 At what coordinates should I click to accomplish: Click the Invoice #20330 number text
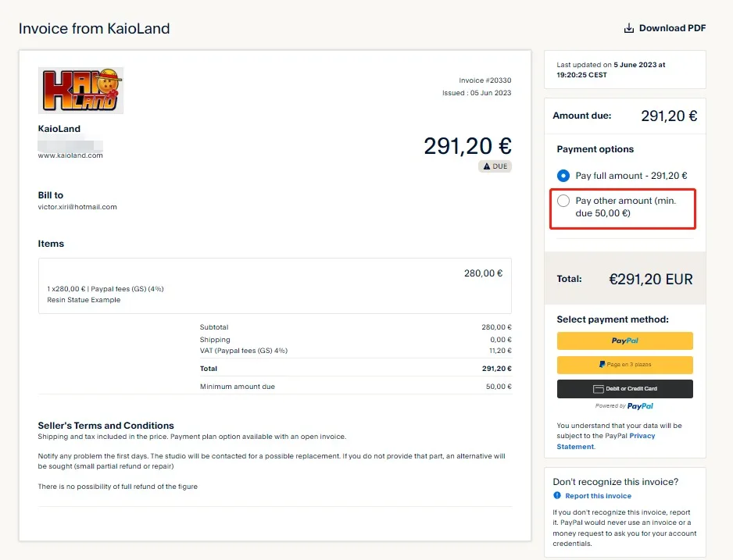[x=484, y=80]
